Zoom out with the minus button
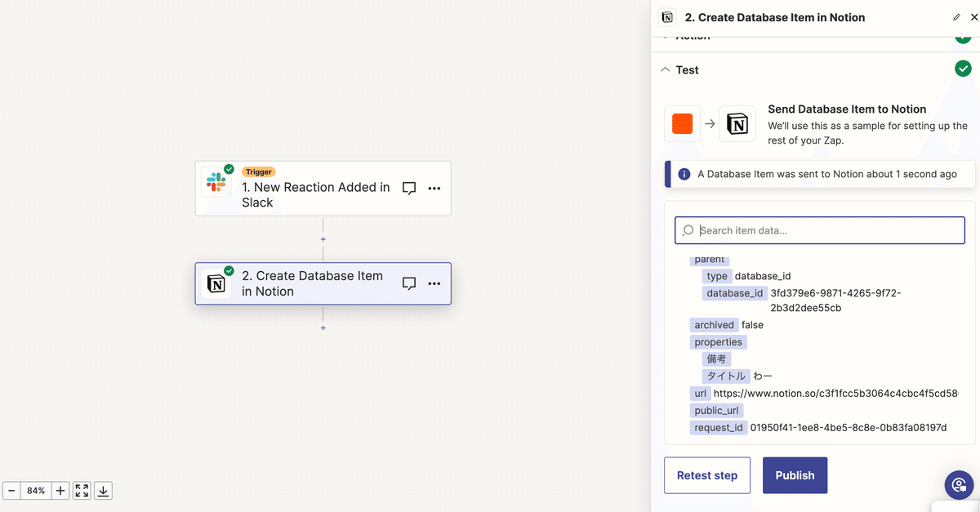980x512 pixels. pos(12,491)
